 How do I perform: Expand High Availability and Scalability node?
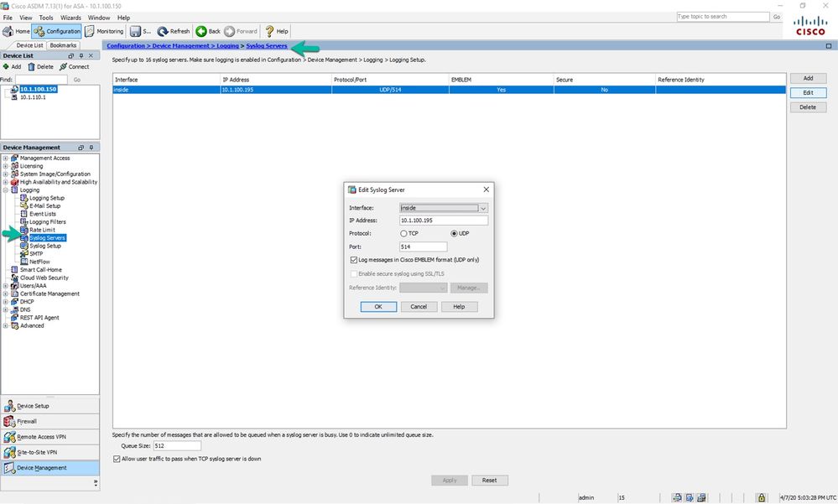(5, 182)
